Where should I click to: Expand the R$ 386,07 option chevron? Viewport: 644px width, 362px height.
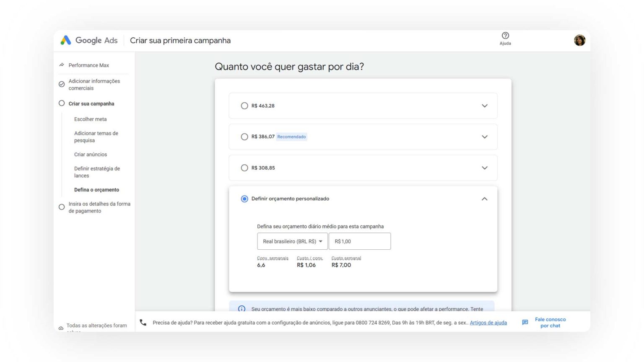tap(484, 137)
